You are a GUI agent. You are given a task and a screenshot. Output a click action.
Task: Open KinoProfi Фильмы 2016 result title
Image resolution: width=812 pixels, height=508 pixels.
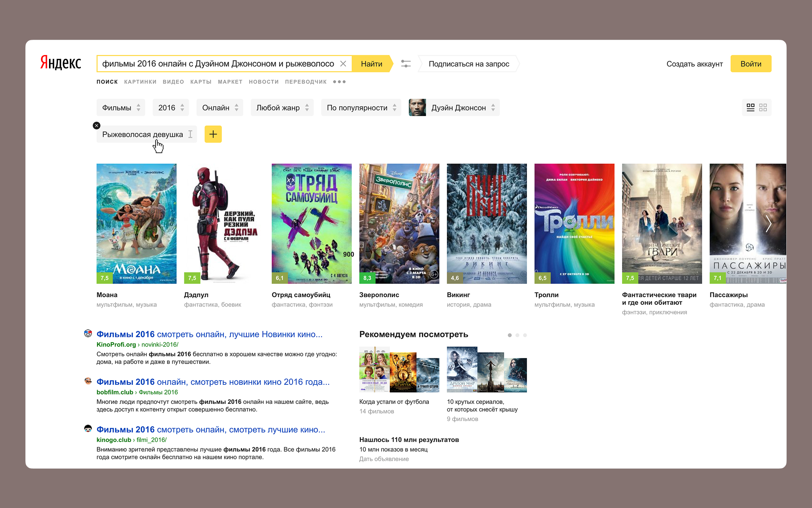coord(209,334)
